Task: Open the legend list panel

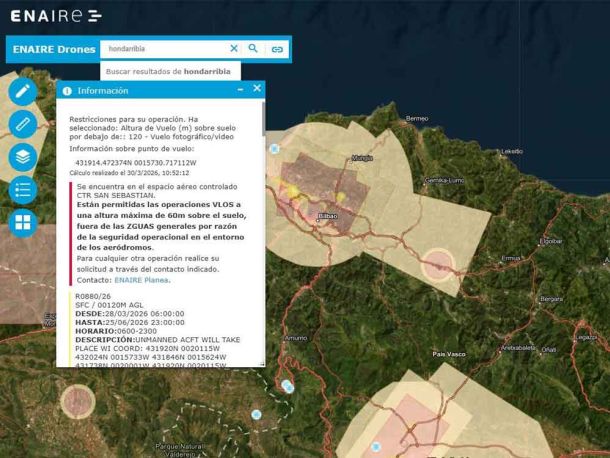Action: pos(23,190)
